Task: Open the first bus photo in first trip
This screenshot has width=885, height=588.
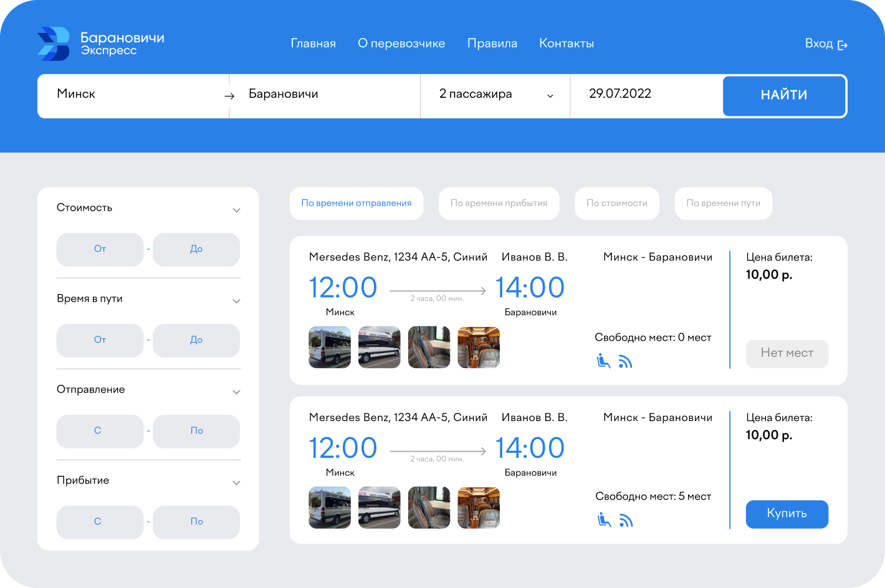Action: click(x=330, y=348)
